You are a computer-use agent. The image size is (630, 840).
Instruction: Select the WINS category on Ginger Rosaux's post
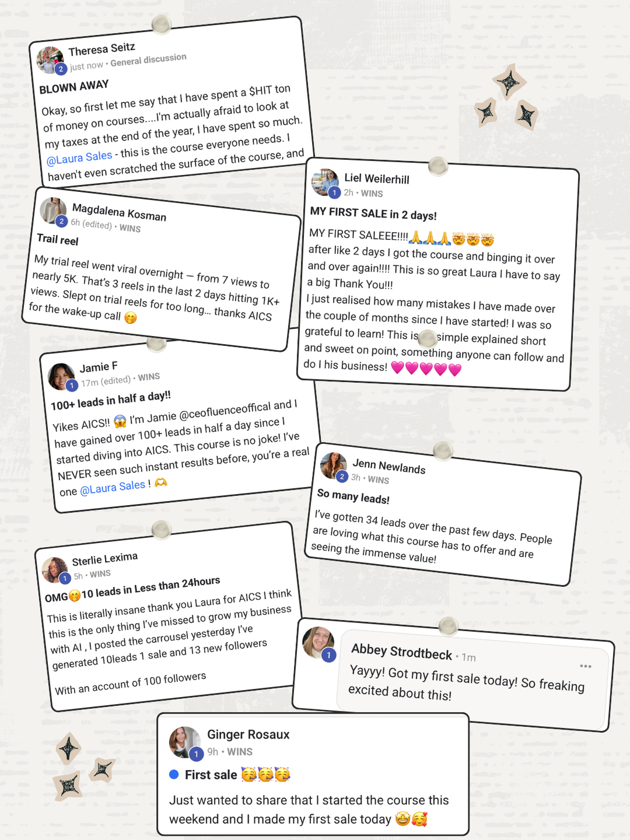coord(240,752)
